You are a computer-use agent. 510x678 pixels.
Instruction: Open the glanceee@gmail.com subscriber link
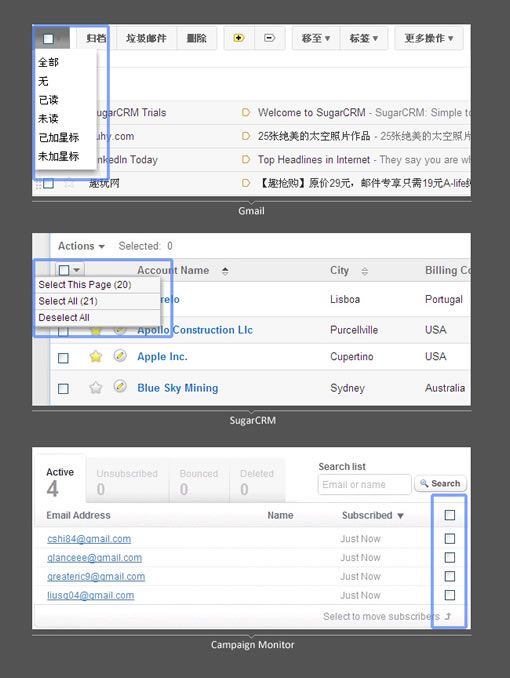coord(94,558)
